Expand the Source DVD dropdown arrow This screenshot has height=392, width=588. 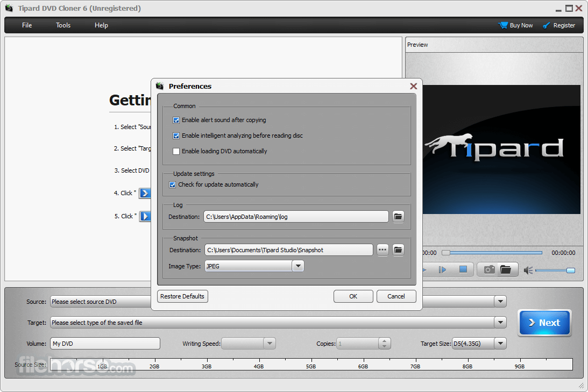coord(500,301)
